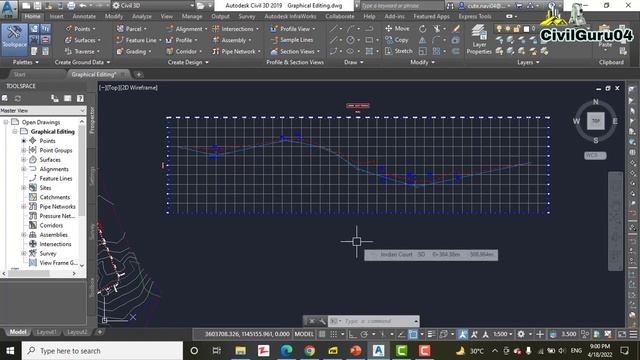Click the rotate tool icon in Modify panel
This screenshot has width=640, height=360.
tap(422, 29)
